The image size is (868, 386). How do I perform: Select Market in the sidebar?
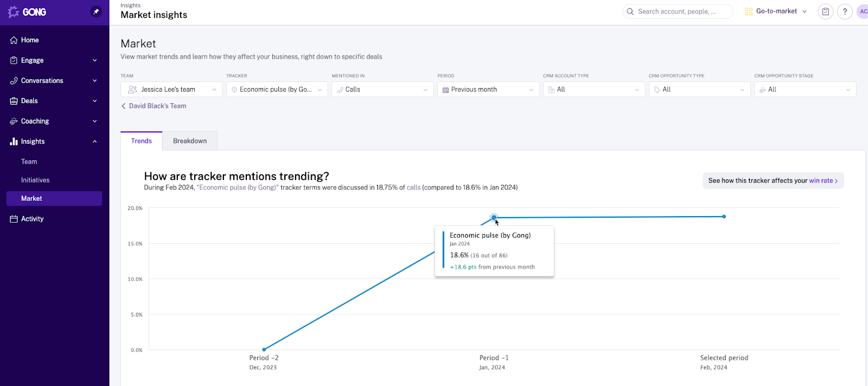54,199
